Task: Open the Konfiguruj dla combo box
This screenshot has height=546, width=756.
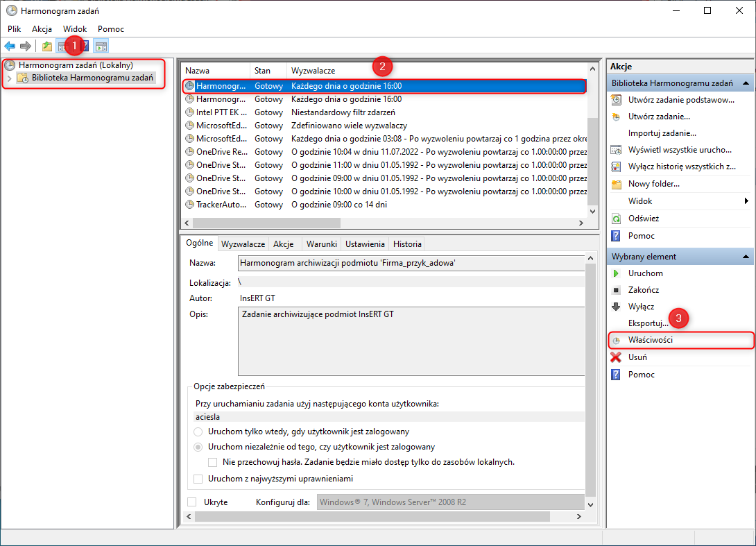Action: 450,502
